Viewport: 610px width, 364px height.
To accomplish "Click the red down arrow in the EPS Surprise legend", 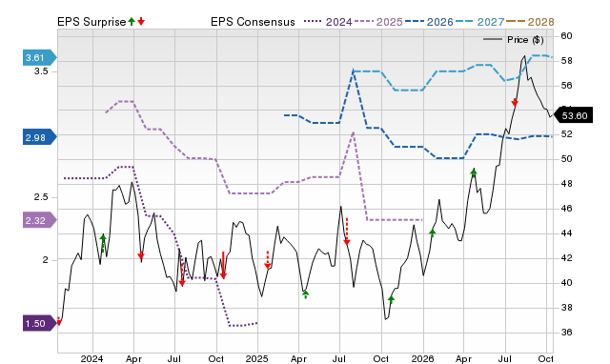I will coord(141,22).
